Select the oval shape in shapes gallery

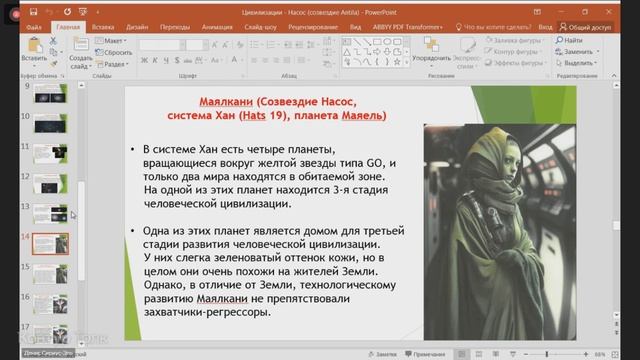pos(387,42)
